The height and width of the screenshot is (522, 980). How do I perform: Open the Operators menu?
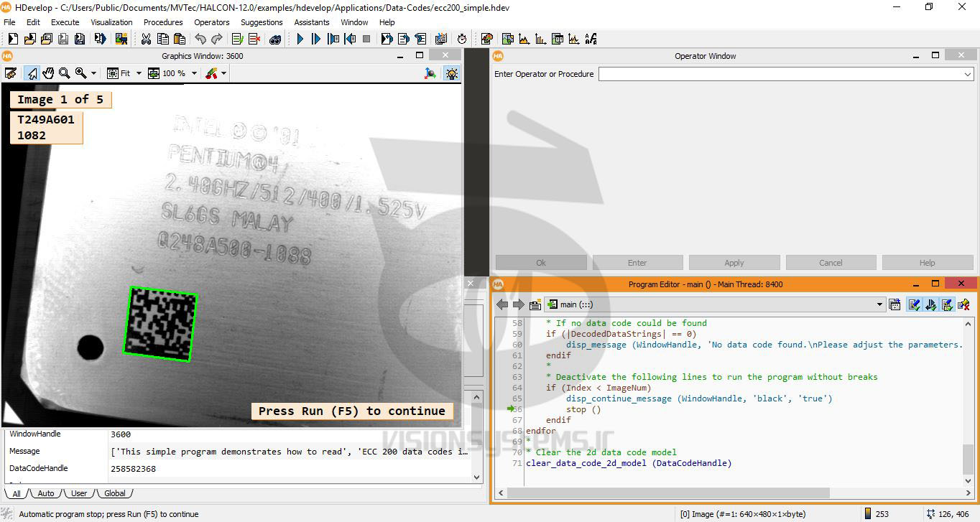click(212, 22)
